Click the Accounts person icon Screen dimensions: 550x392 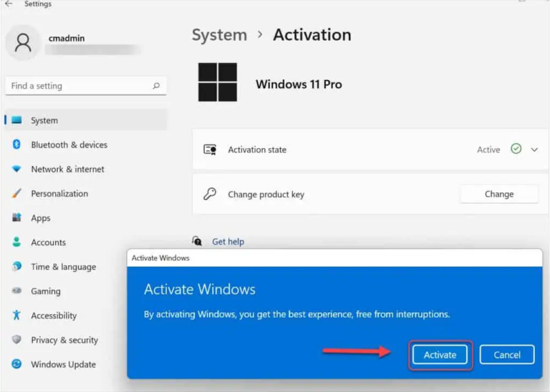(16, 242)
